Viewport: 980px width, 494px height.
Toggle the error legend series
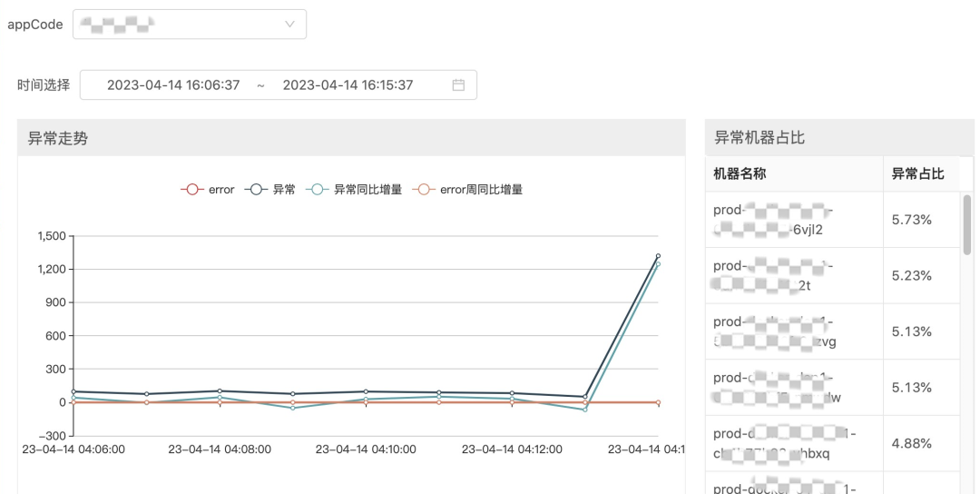pos(208,190)
